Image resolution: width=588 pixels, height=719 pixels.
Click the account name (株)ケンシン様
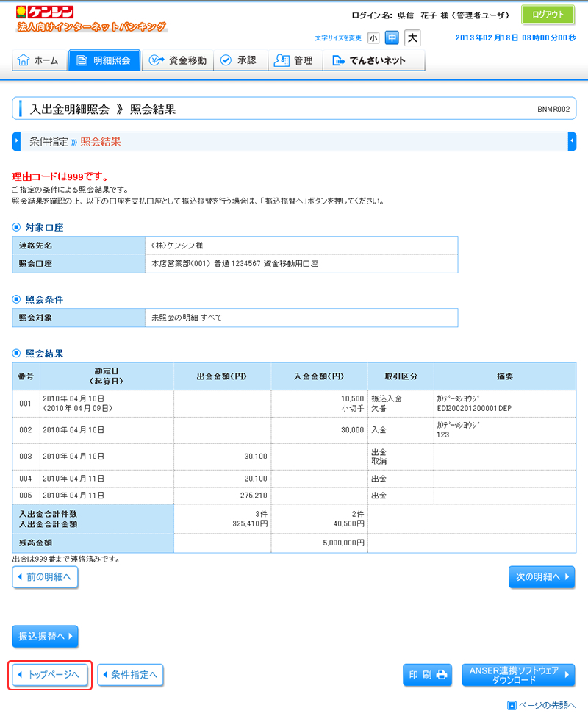pos(177,246)
